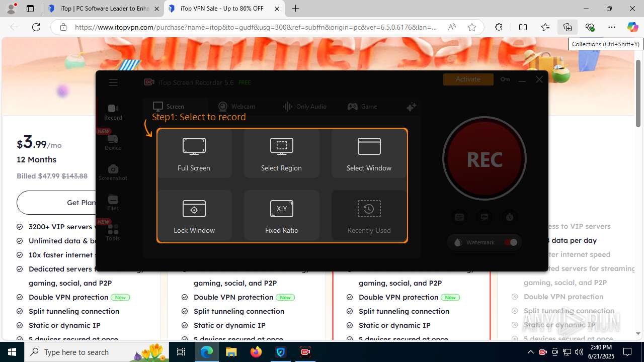Open Browser essentials in Edge
Screen dimensions: 644x362
(590, 27)
